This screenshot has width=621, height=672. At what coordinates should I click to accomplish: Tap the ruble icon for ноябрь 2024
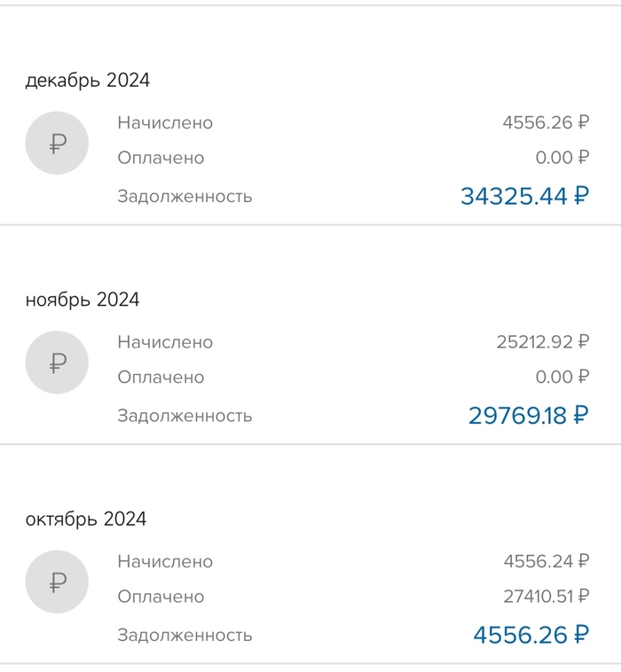58,362
